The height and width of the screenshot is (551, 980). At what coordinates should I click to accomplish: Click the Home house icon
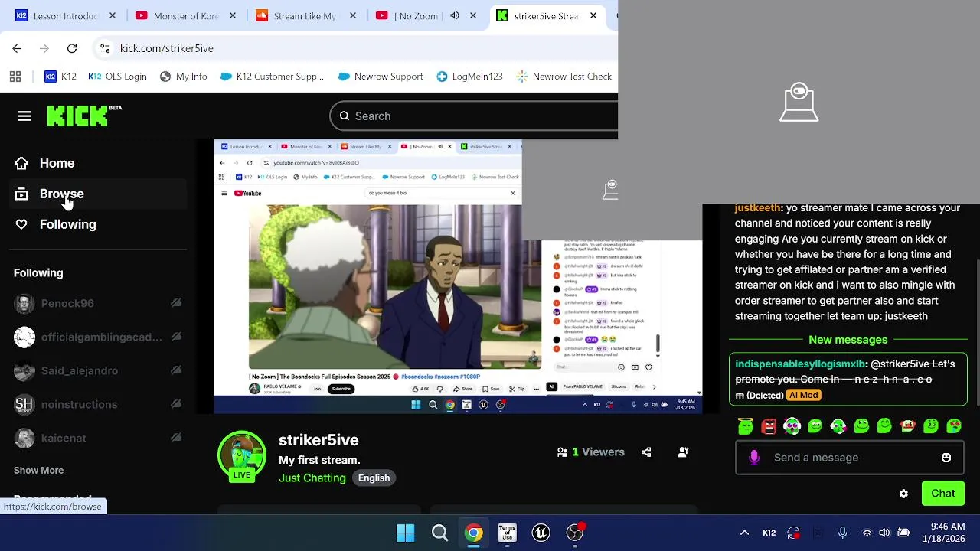21,163
